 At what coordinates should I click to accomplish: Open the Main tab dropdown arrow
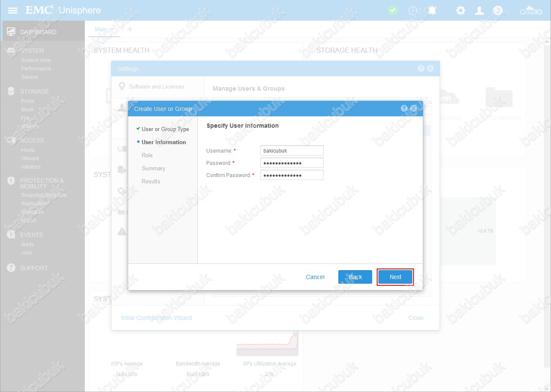pos(112,29)
